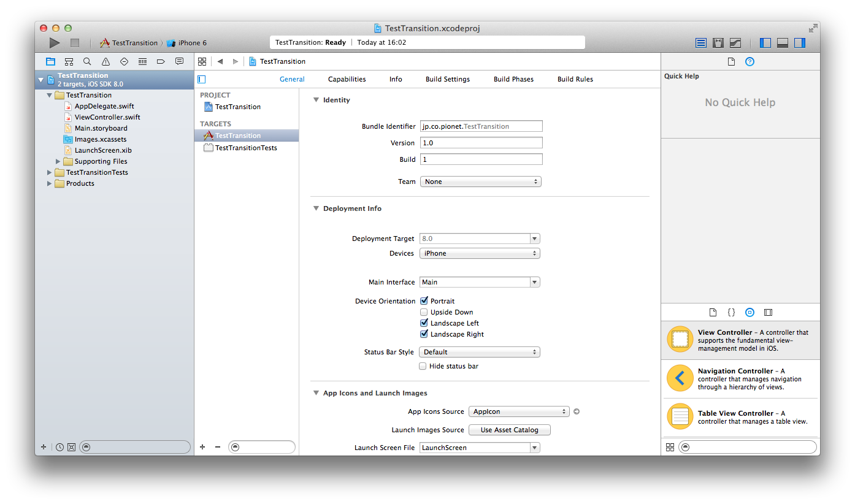Viewport: 855px width, 504px height.
Task: Open the Build Phases tab
Action: pos(513,79)
